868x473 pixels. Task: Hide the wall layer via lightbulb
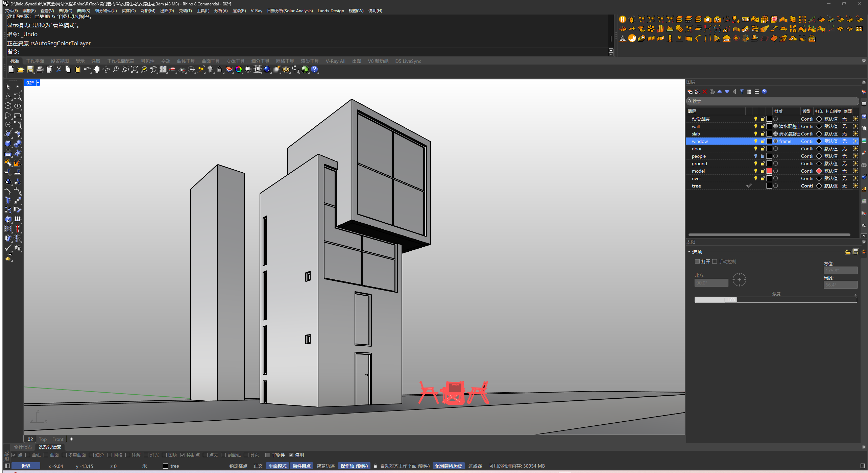(756, 126)
